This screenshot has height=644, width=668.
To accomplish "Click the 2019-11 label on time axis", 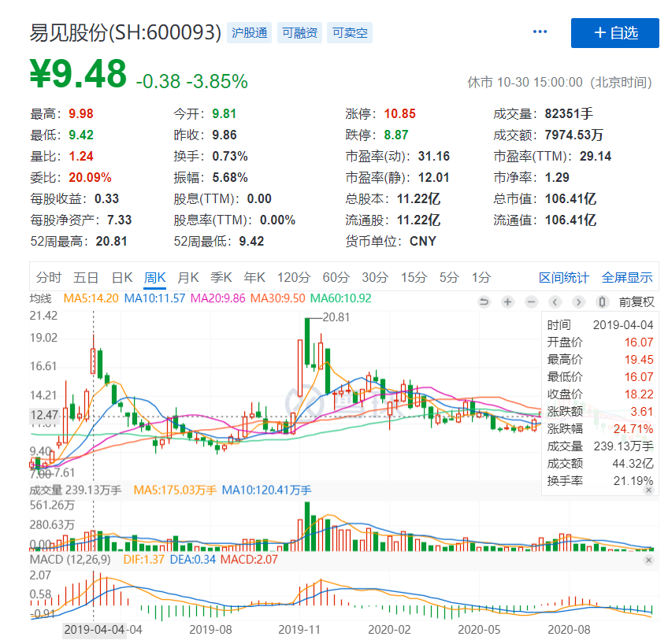I will point(299,630).
